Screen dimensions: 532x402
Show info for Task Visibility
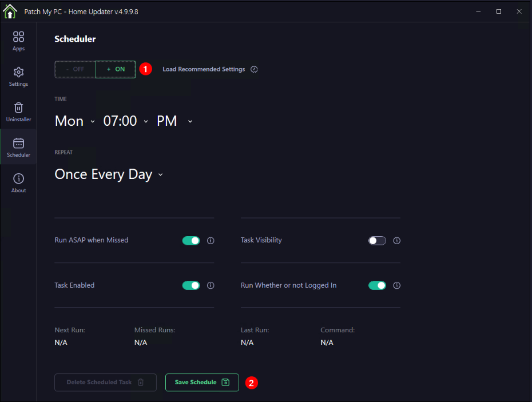coord(396,241)
